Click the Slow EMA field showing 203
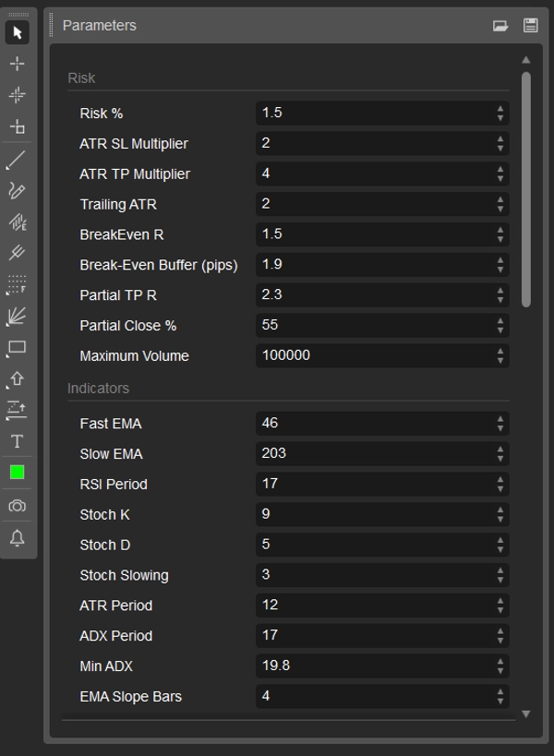 coord(382,454)
